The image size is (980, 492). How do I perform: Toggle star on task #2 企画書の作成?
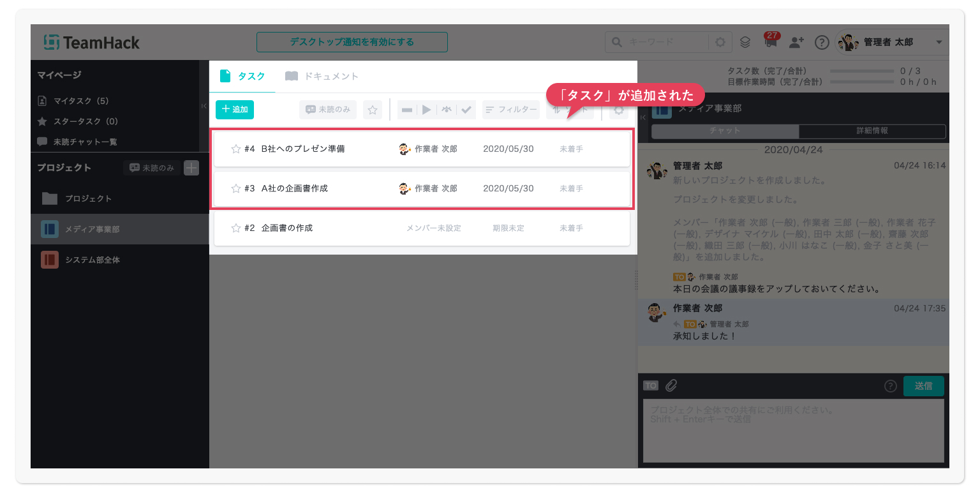235,228
